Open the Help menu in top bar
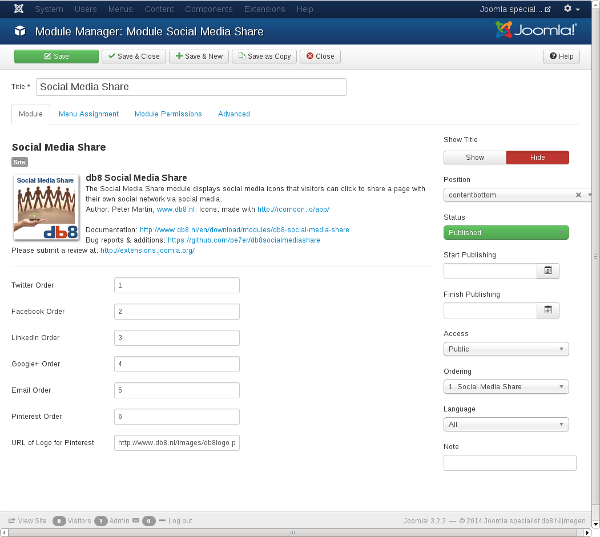 305,9
